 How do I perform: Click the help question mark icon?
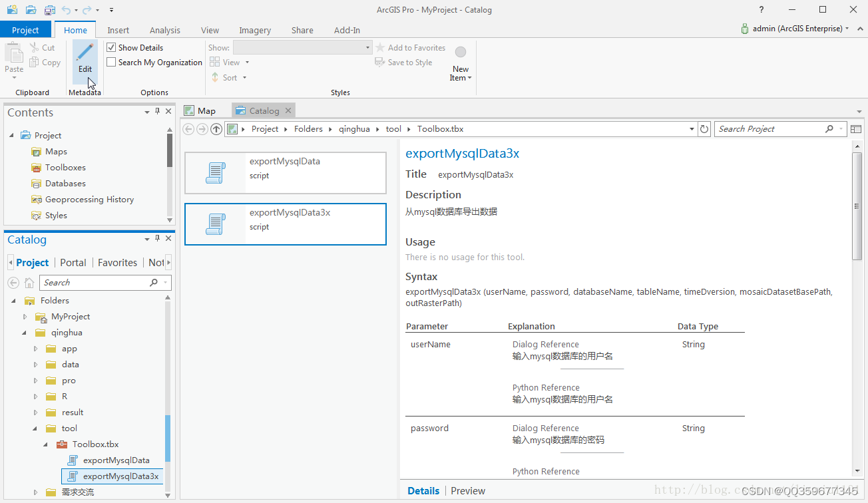(761, 10)
